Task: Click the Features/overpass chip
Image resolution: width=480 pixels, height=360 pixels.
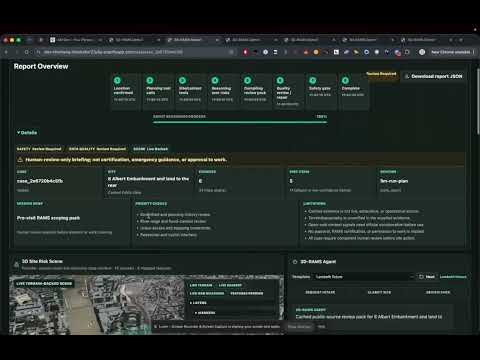Action: (x=247, y=293)
